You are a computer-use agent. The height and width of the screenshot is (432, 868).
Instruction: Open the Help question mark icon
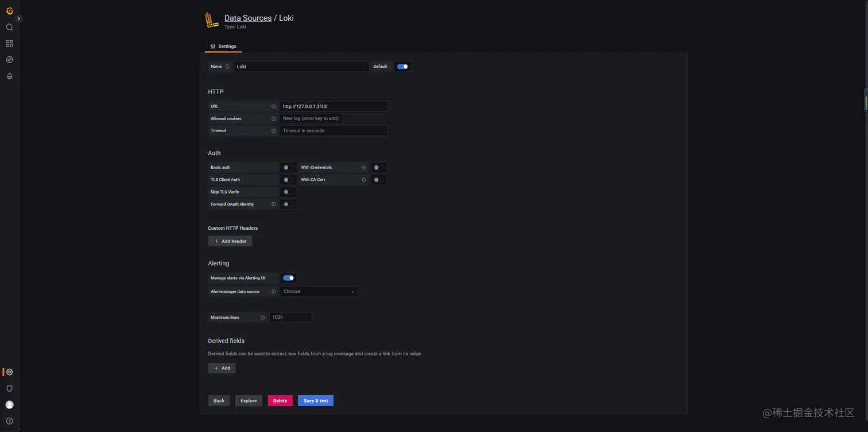click(x=9, y=421)
